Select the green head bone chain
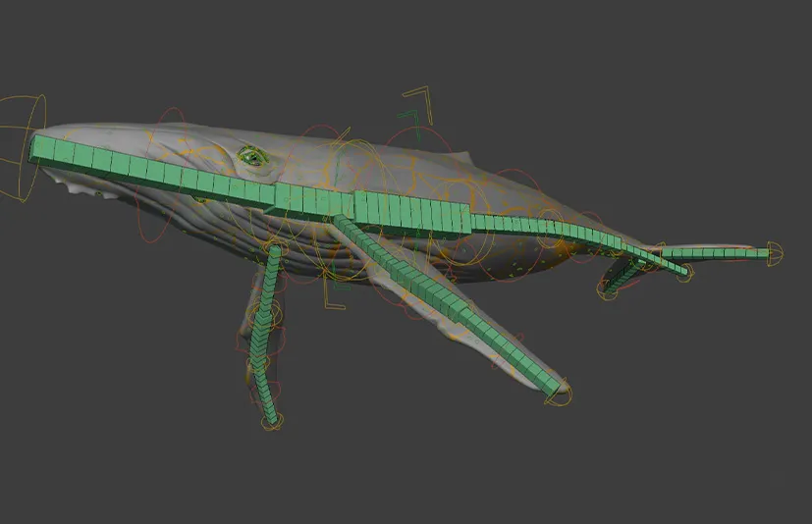 point(153,171)
